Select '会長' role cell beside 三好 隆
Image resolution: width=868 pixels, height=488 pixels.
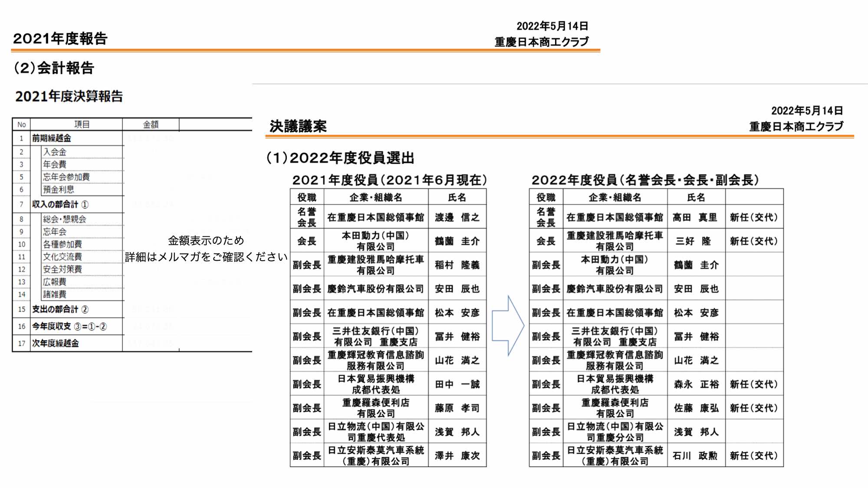click(546, 241)
